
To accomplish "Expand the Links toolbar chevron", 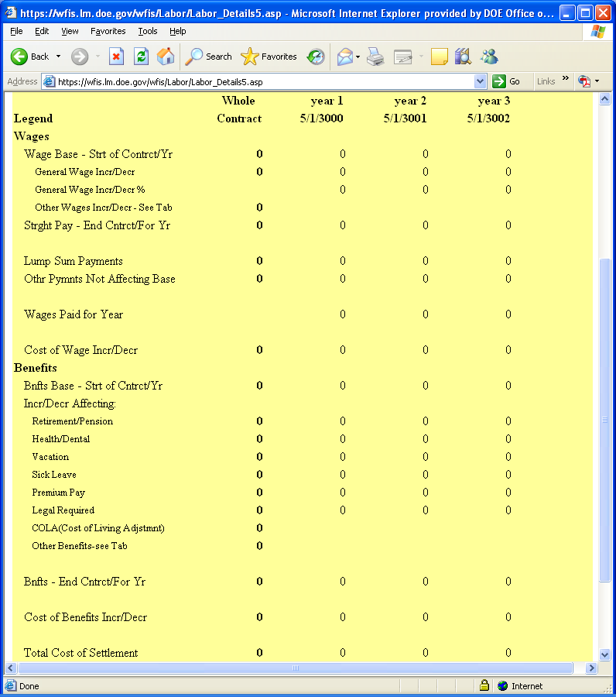I will pyautogui.click(x=566, y=78).
